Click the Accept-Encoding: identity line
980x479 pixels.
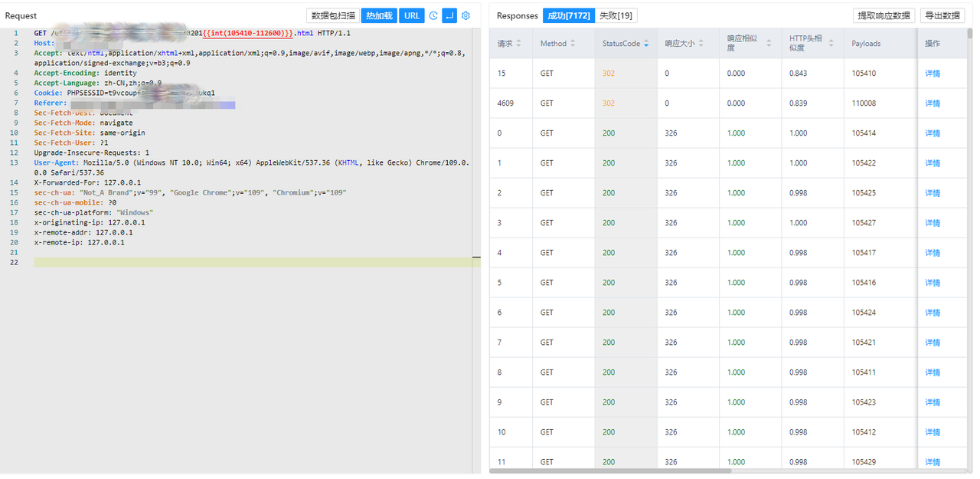tap(85, 73)
